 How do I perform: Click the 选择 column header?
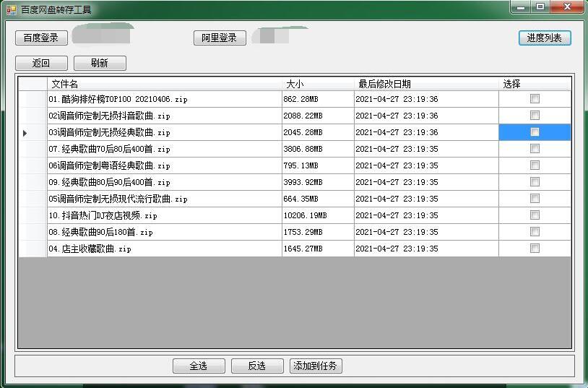click(x=535, y=84)
